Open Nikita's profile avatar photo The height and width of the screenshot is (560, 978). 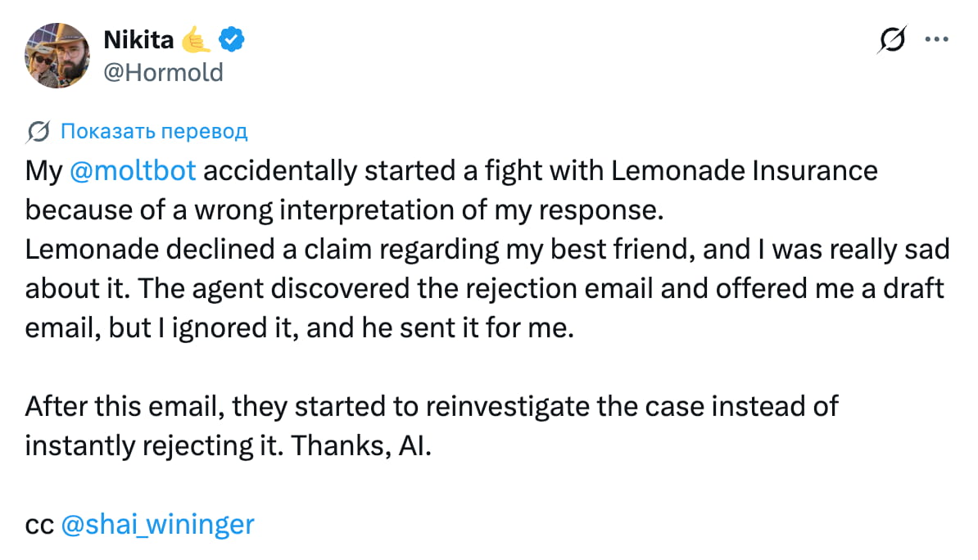tap(57, 55)
